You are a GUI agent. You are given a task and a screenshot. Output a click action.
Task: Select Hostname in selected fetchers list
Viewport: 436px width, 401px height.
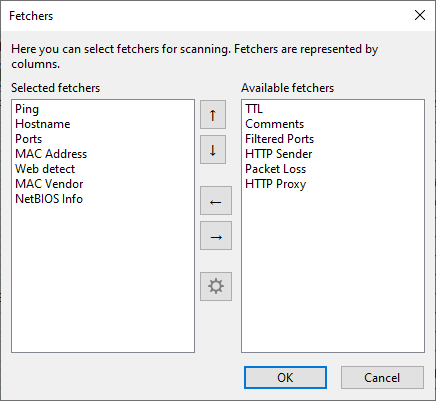pos(43,124)
